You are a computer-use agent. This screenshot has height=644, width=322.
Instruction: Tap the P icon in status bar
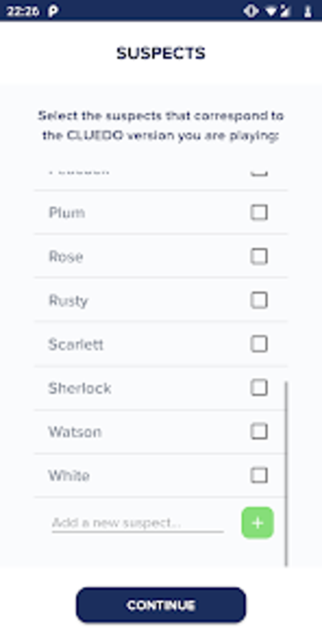53,11
